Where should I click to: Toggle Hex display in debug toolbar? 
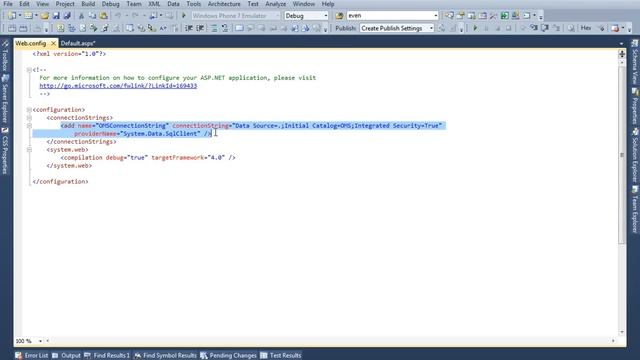click(x=586, y=28)
